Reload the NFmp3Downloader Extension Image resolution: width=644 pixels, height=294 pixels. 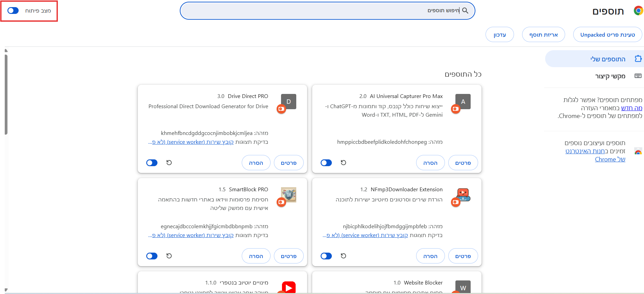tap(343, 256)
